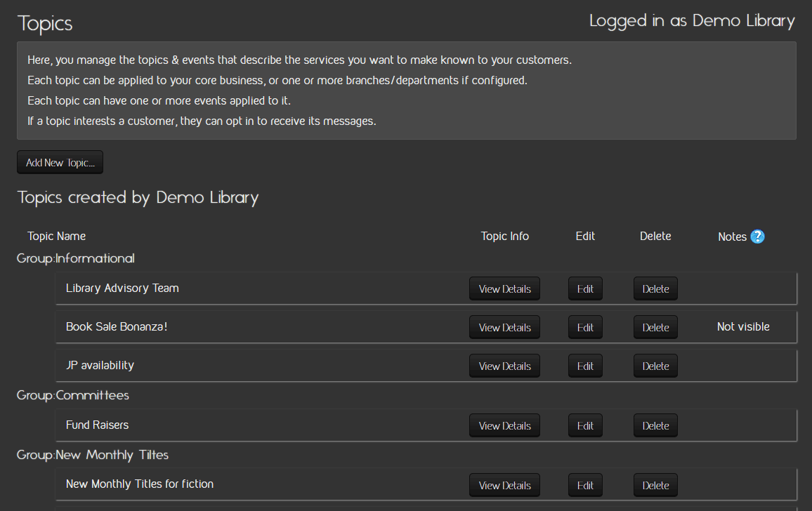This screenshot has height=511, width=812.
Task: Click the Add New Topic button
Action: tap(60, 162)
